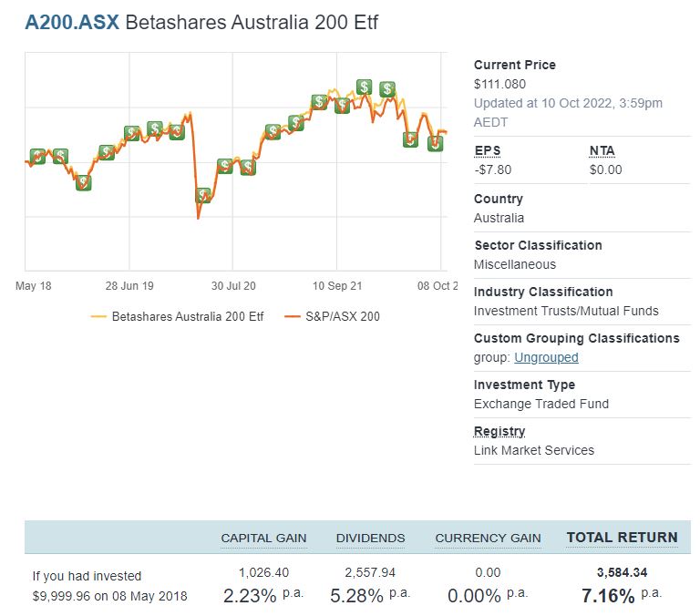
Task: Click the final dividend marker near 08 Oct
Action: click(x=436, y=144)
